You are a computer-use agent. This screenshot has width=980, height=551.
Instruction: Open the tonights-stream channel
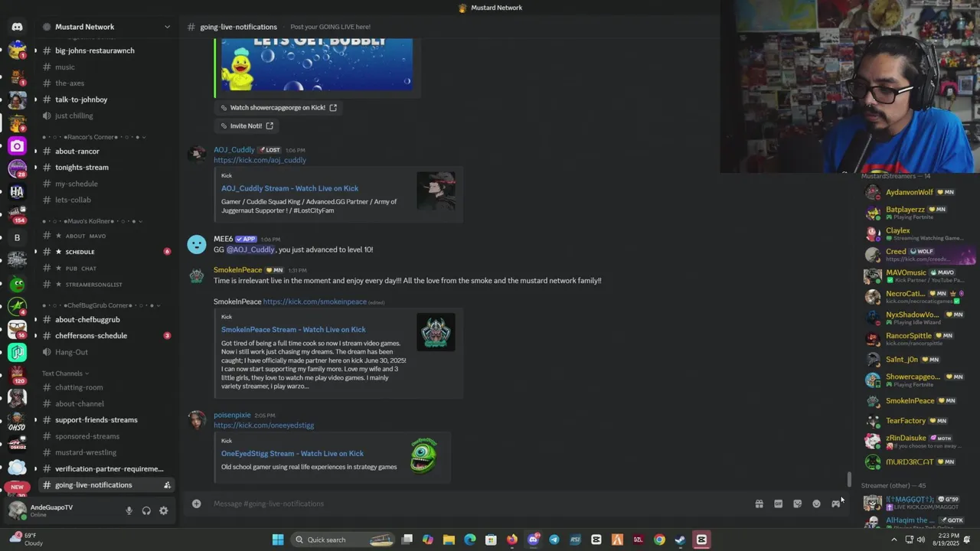point(107,168)
